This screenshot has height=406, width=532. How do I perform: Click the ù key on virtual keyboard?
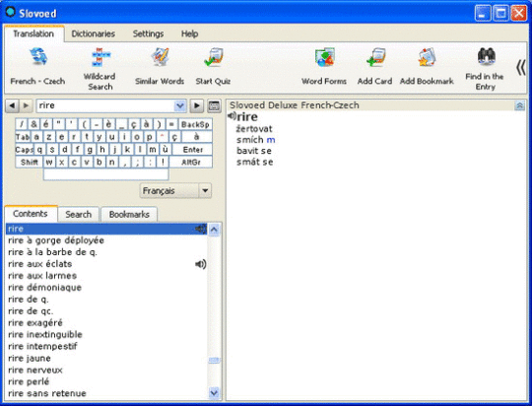coord(166,150)
